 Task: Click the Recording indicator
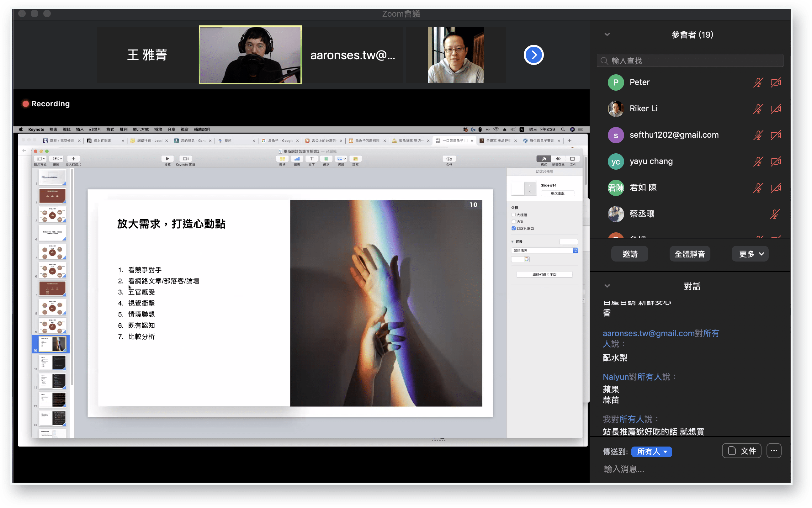46,104
